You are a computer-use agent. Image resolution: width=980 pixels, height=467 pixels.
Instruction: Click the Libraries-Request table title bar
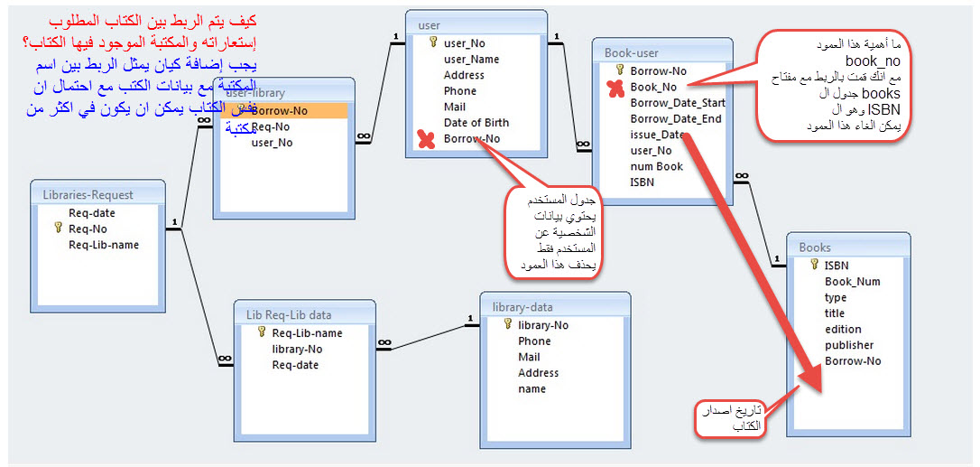(97, 194)
